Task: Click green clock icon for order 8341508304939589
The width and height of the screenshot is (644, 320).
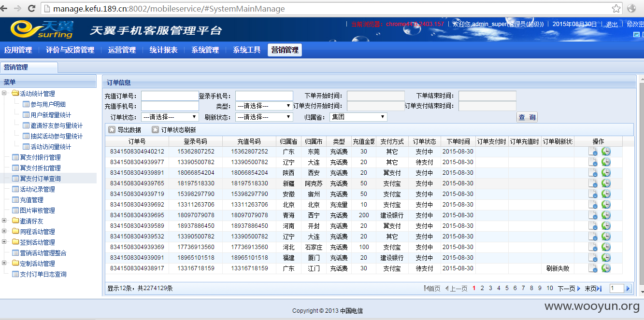Action: (606, 226)
